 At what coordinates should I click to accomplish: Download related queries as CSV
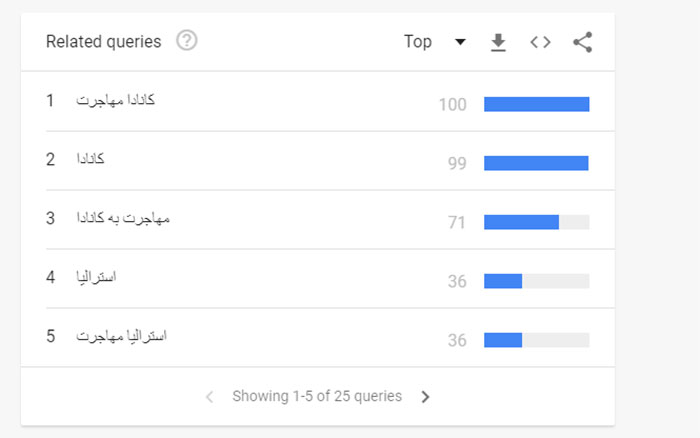click(x=498, y=42)
